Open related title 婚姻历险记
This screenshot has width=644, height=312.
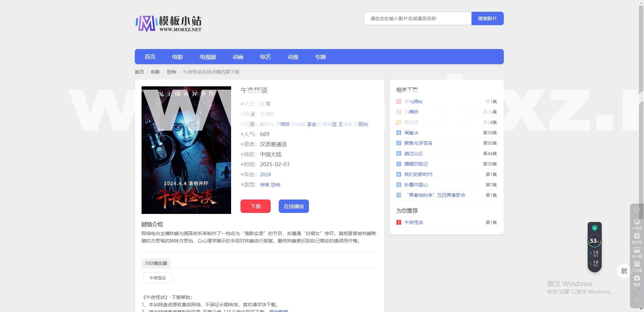(416, 164)
